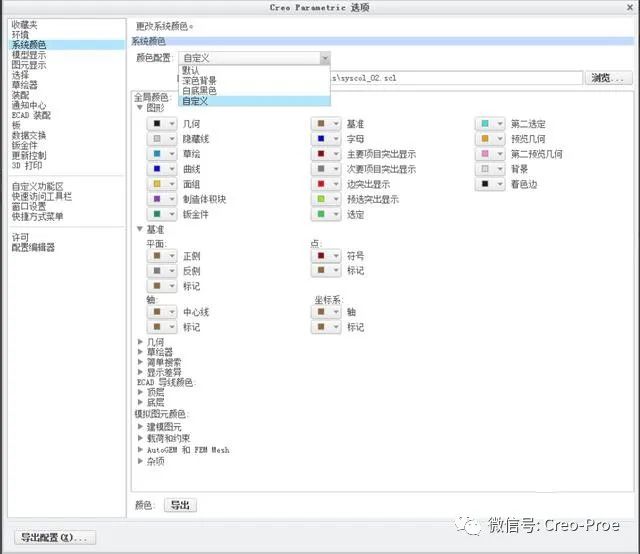Close the Creo Parametric 选项 dialog
Screen dimensions: 640x554
pyautogui.click(x=630, y=7)
